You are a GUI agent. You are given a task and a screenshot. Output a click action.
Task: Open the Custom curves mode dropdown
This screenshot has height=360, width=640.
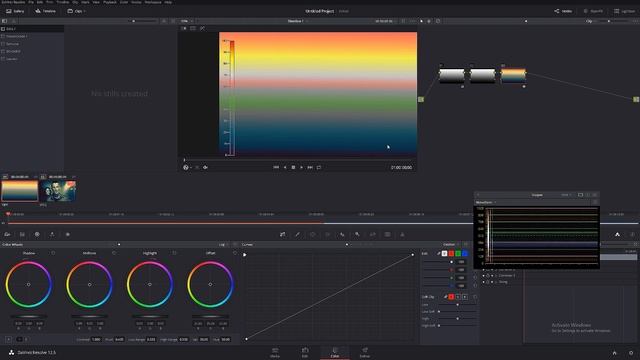tap(451, 244)
